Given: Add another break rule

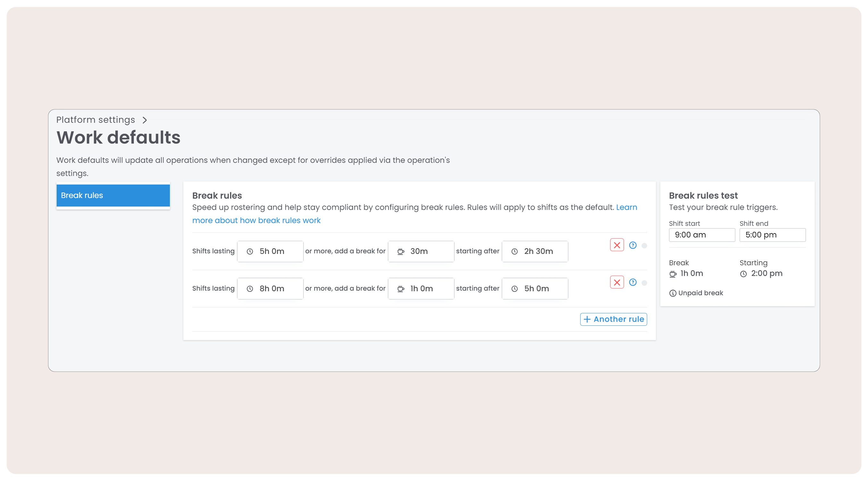Looking at the screenshot, I should (613, 319).
